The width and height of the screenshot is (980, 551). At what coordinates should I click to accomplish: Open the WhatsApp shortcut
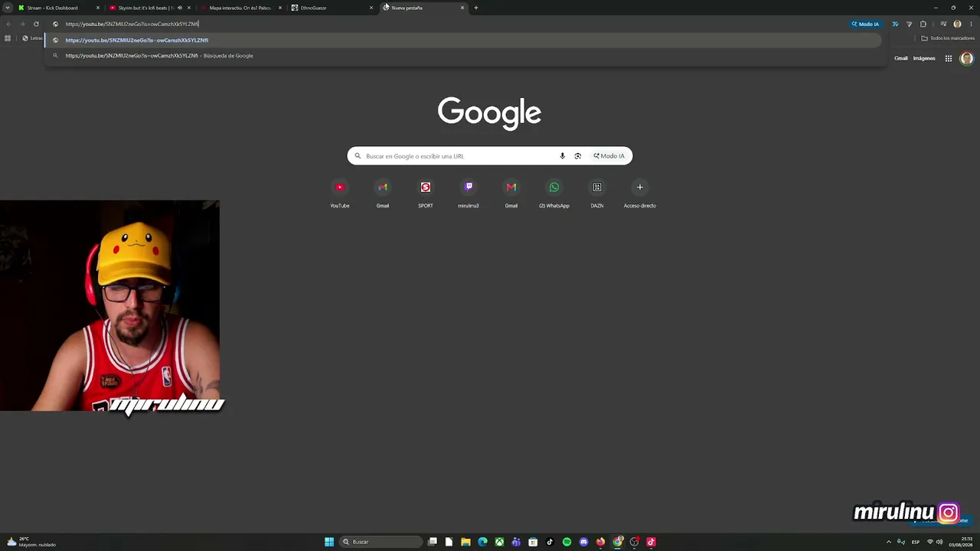[x=554, y=193]
